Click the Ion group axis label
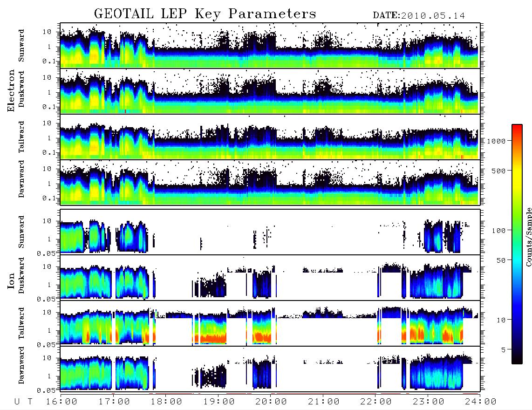The height and width of the screenshot is (410, 532). 11,281
